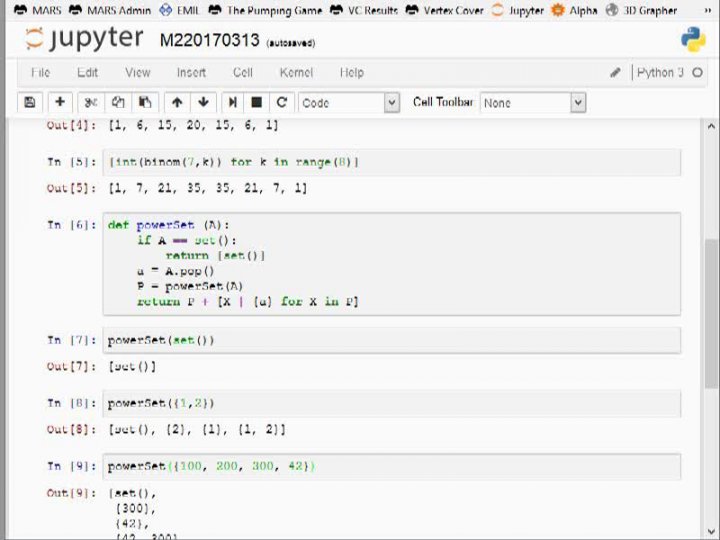This screenshot has height=540, width=720.
Task: Open the Kernel menu
Action: pos(296,73)
